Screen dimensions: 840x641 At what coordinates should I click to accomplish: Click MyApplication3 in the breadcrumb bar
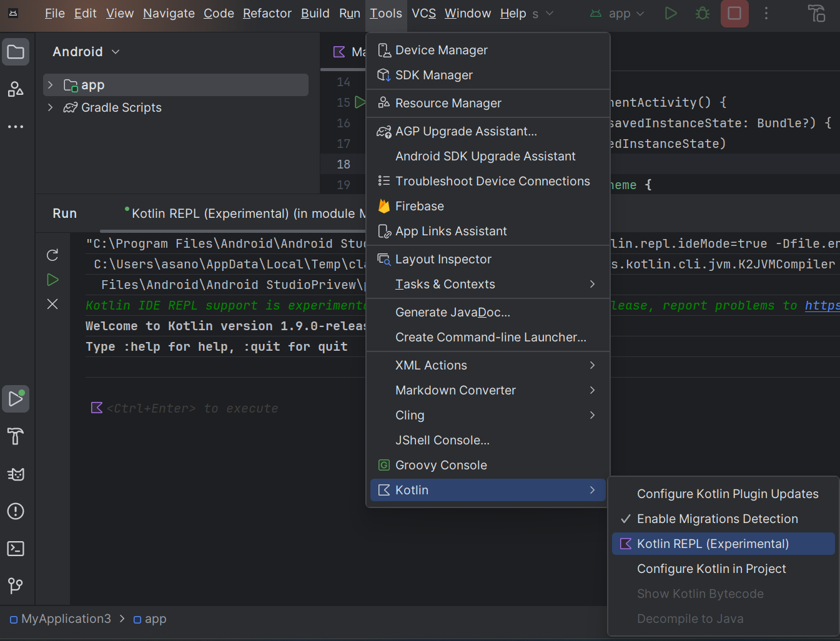(x=61, y=619)
